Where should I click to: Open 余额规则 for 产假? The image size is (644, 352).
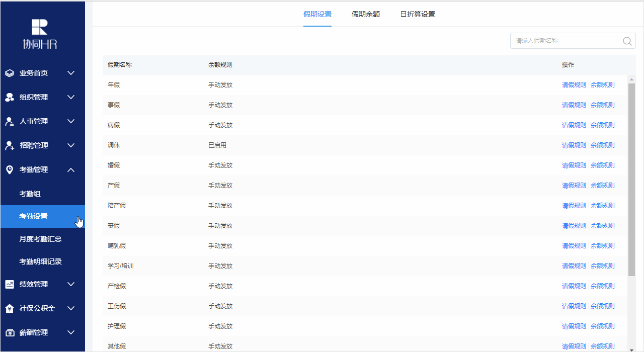coord(603,186)
